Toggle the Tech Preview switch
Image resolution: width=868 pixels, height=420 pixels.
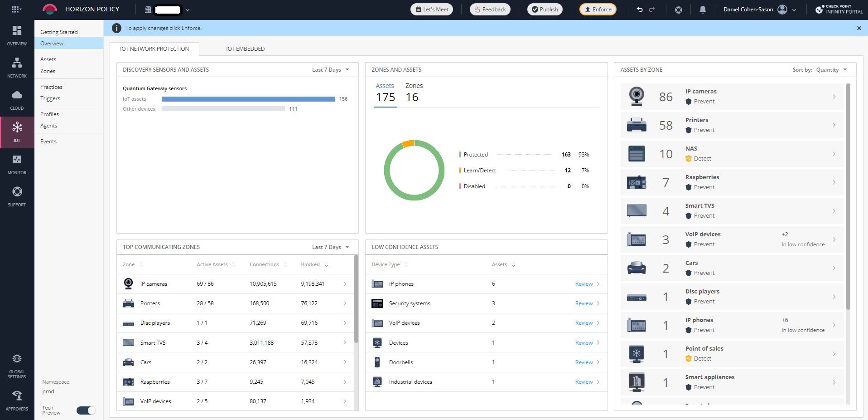click(86, 410)
